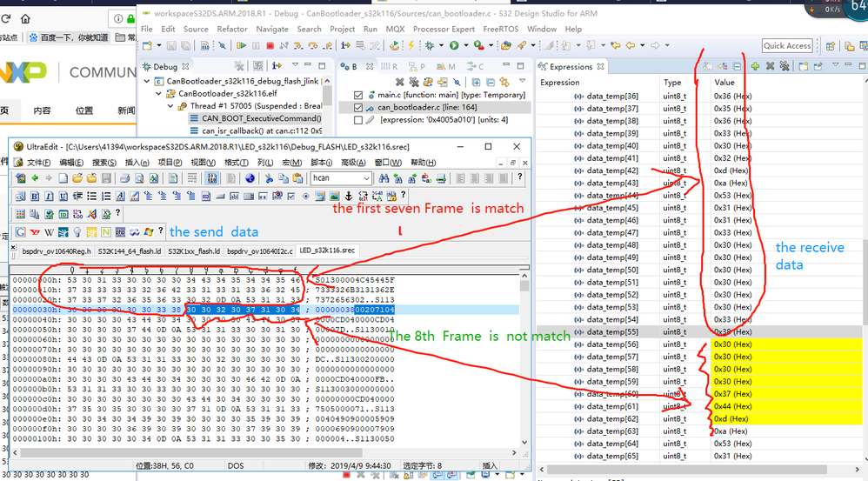
Task: Click UltraEdit Paste clipboard icon
Action: [x=297, y=178]
